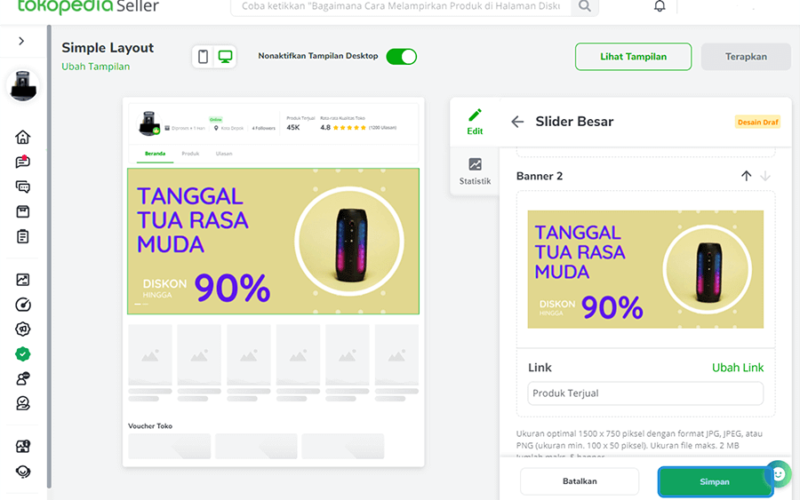
Task: Click the Ubah Link link
Action: (738, 368)
